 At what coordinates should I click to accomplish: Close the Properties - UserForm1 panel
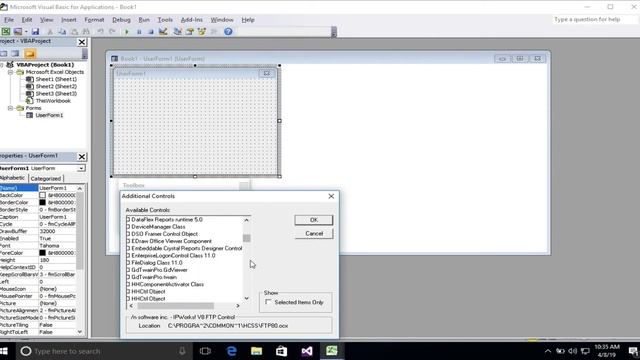tap(82, 157)
